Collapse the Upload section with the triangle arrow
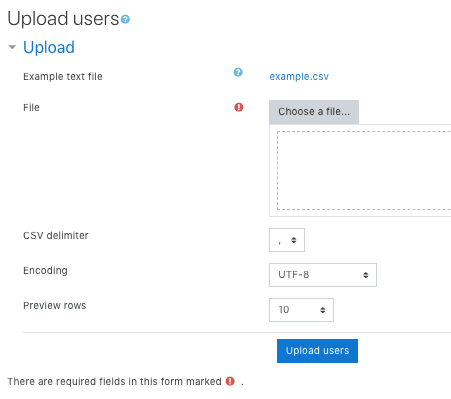Screen dimensions: 451x399 [12, 47]
